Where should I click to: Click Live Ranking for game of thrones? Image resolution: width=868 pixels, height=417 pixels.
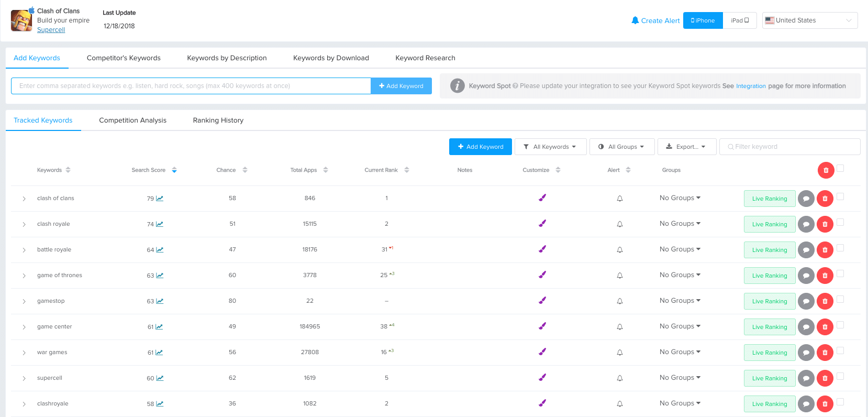pyautogui.click(x=770, y=276)
